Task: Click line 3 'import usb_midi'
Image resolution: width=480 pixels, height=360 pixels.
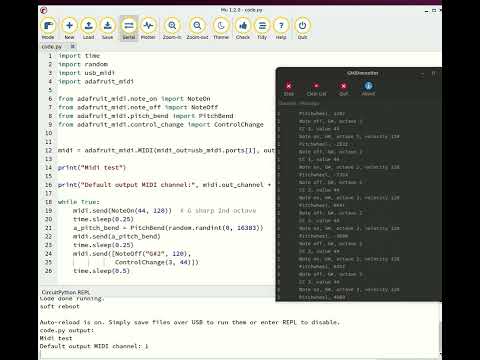Action: click(87, 73)
